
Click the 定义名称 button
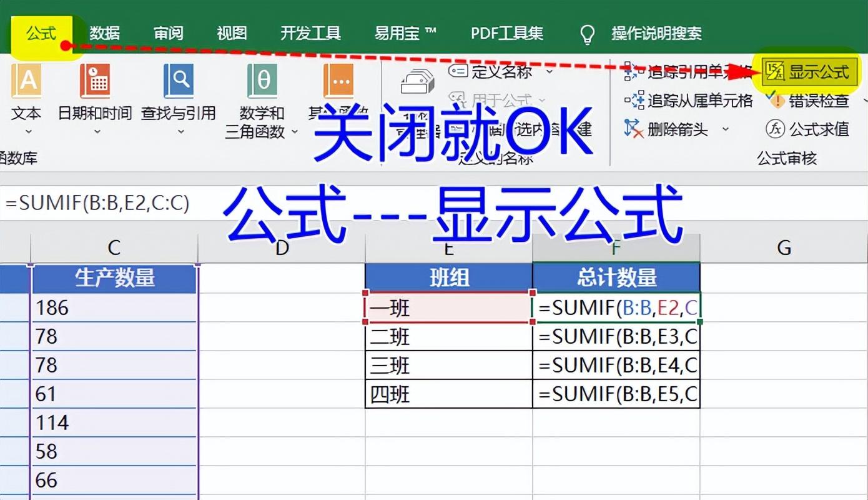tap(491, 71)
